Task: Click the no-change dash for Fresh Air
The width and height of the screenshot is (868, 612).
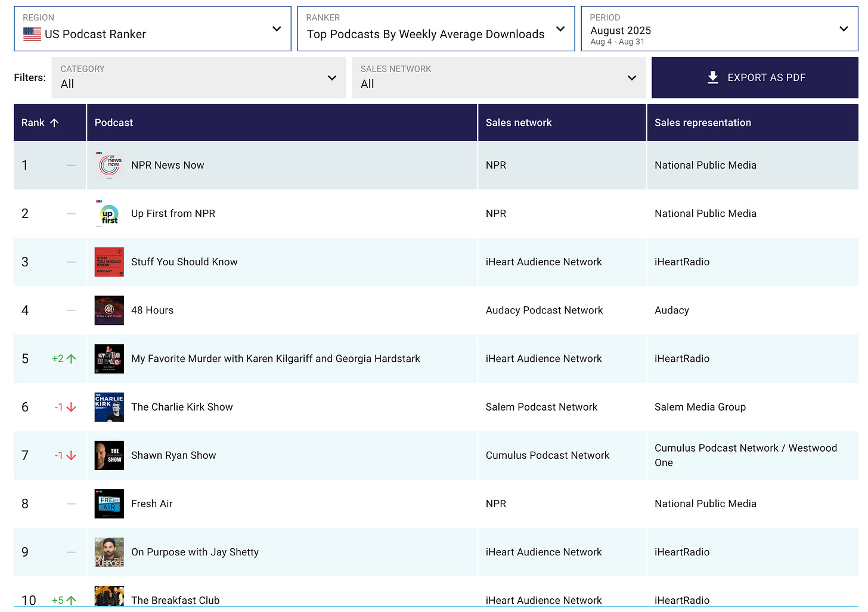Action: click(71, 504)
